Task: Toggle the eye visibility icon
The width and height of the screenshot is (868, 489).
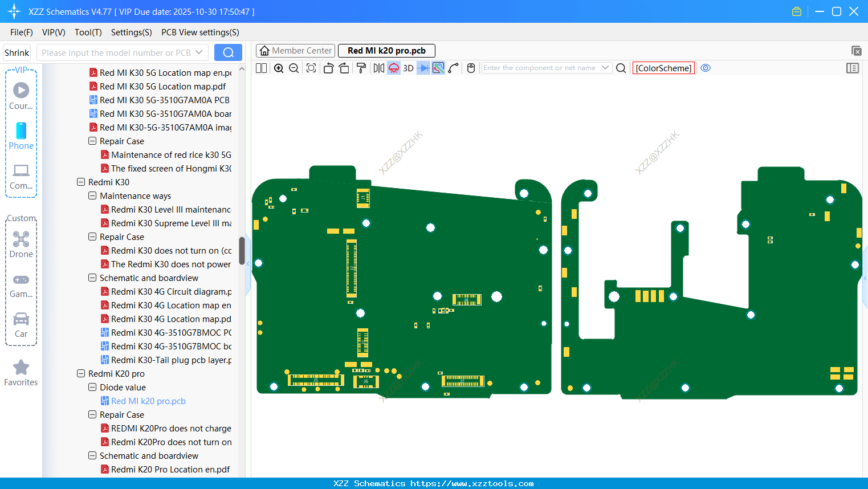Action: pyautogui.click(x=706, y=68)
